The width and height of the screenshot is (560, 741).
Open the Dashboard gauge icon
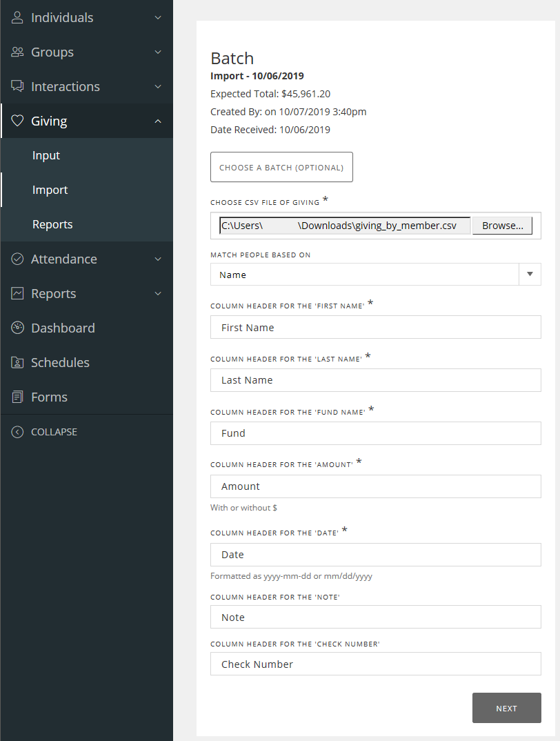(18, 328)
